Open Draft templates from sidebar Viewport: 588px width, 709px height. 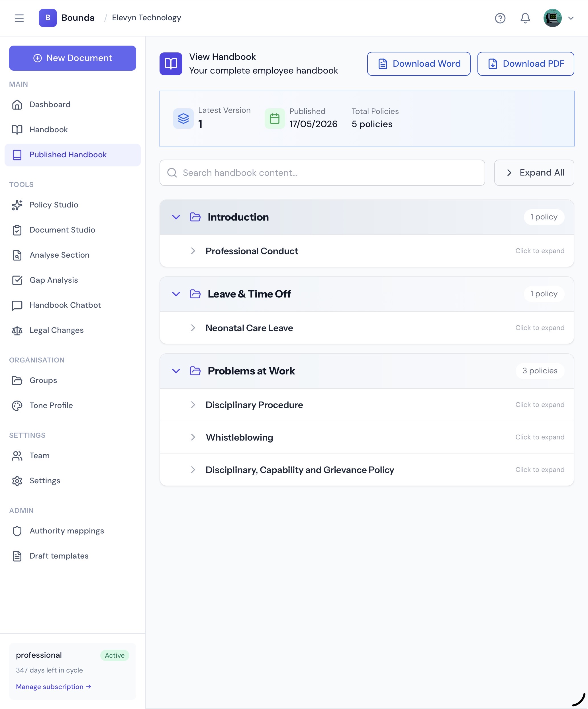point(73,556)
